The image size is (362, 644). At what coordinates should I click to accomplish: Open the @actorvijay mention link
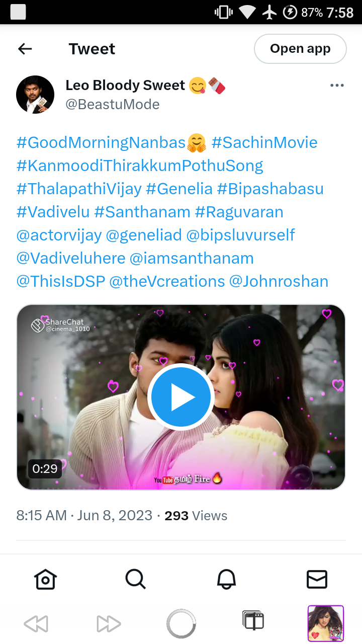[59, 235]
